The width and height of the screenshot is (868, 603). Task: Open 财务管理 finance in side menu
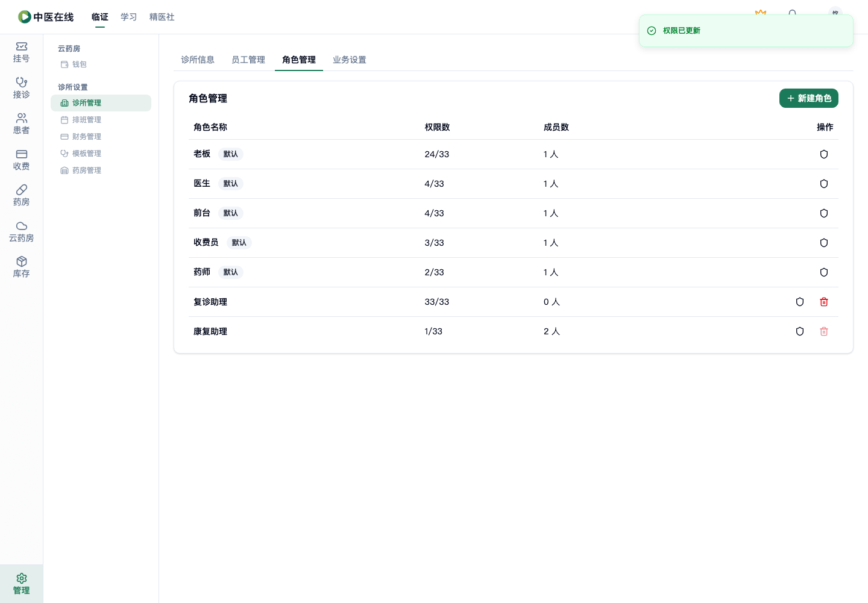tap(101, 137)
